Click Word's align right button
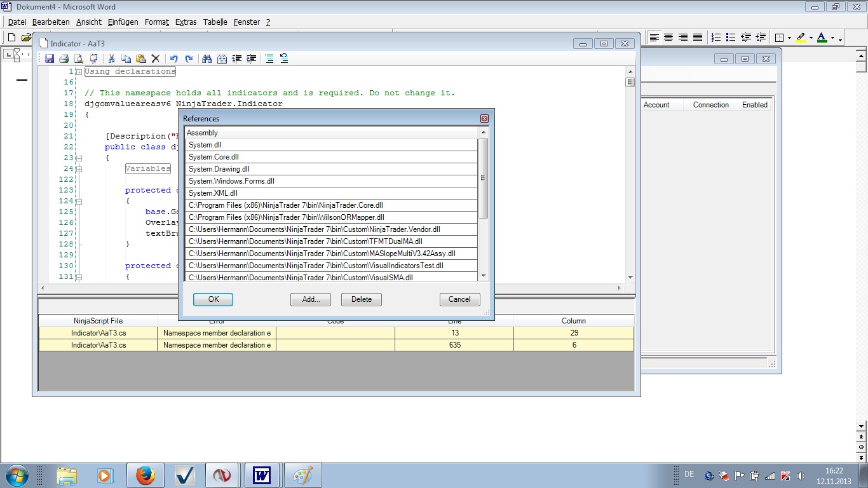This screenshot has width=868, height=488. [683, 37]
